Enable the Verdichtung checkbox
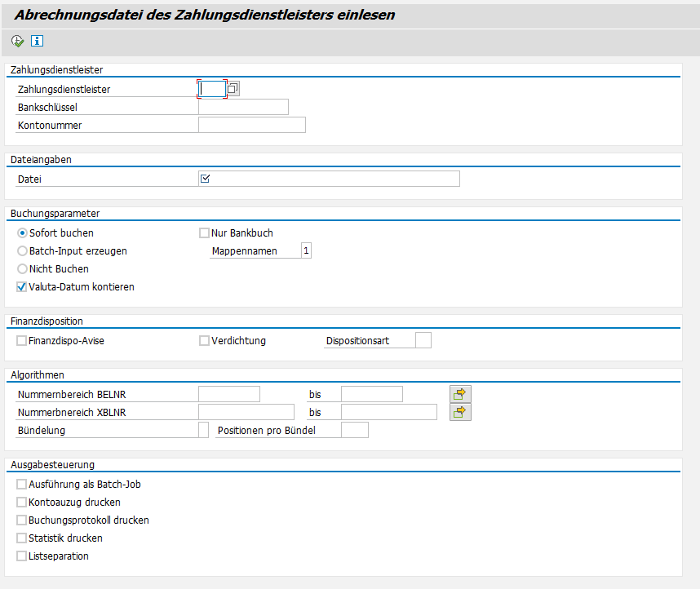 click(205, 341)
